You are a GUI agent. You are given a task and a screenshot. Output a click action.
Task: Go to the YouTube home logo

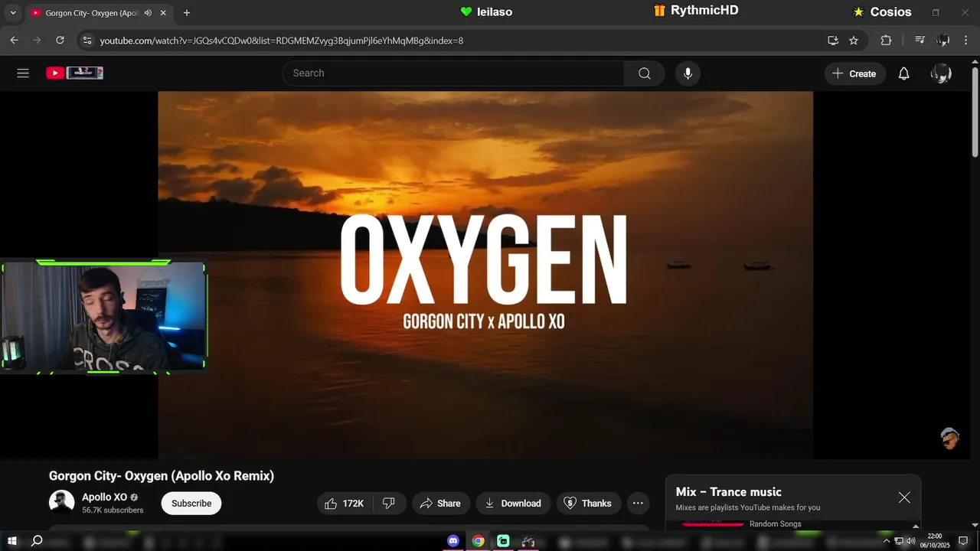(x=74, y=73)
